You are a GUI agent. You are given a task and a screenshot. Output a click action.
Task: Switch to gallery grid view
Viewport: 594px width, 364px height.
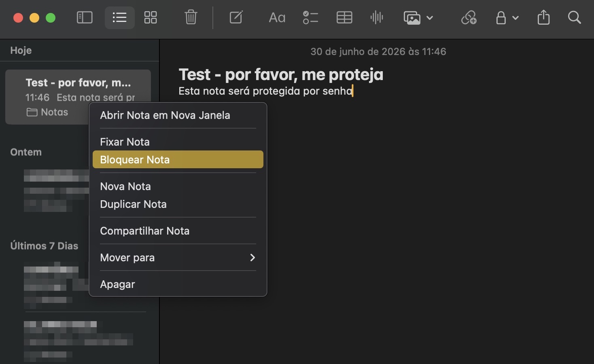click(151, 17)
